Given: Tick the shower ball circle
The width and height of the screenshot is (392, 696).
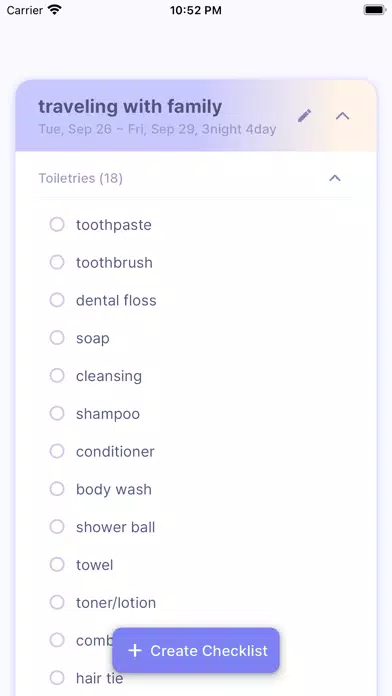Looking at the screenshot, I should click(57, 527).
